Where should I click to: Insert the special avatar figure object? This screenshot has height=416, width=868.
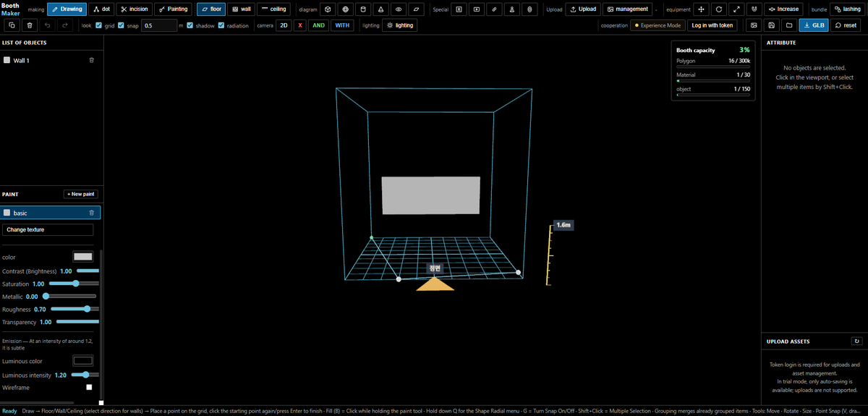coord(512,9)
